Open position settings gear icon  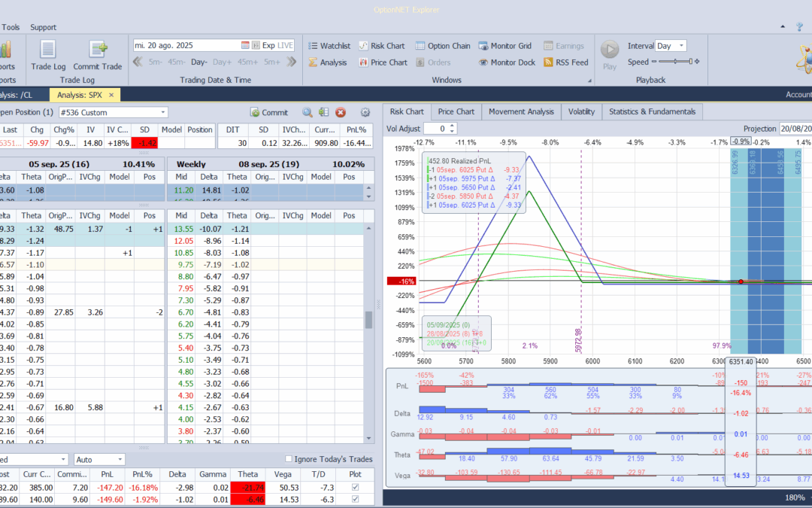pyautogui.click(x=365, y=113)
